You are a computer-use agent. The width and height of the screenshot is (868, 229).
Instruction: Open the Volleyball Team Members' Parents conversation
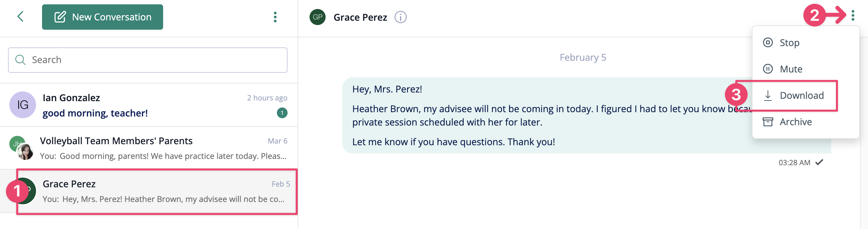pos(148,148)
